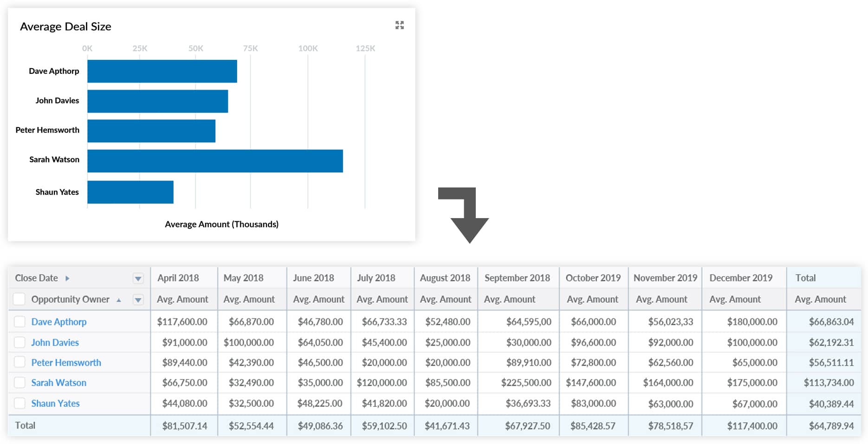Click the Close Date expand arrow
Viewport: 868px width, 444px height.
(x=67, y=278)
